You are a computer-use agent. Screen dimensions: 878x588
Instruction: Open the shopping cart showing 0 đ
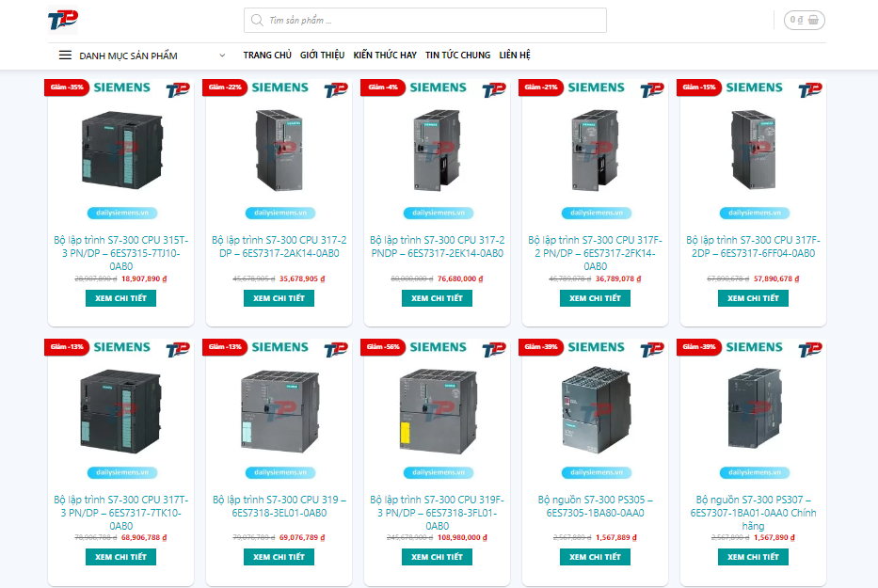pyautogui.click(x=804, y=20)
